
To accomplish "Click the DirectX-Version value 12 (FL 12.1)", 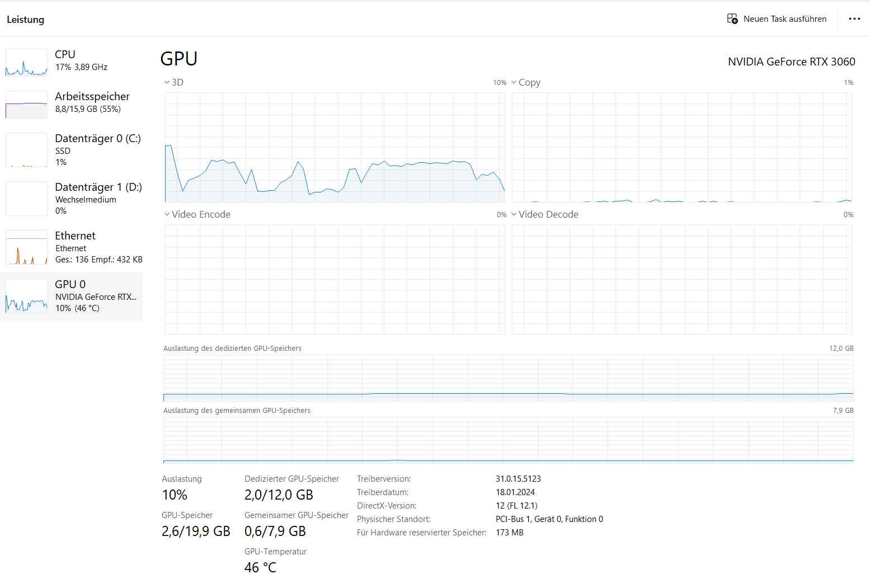I will (x=516, y=506).
